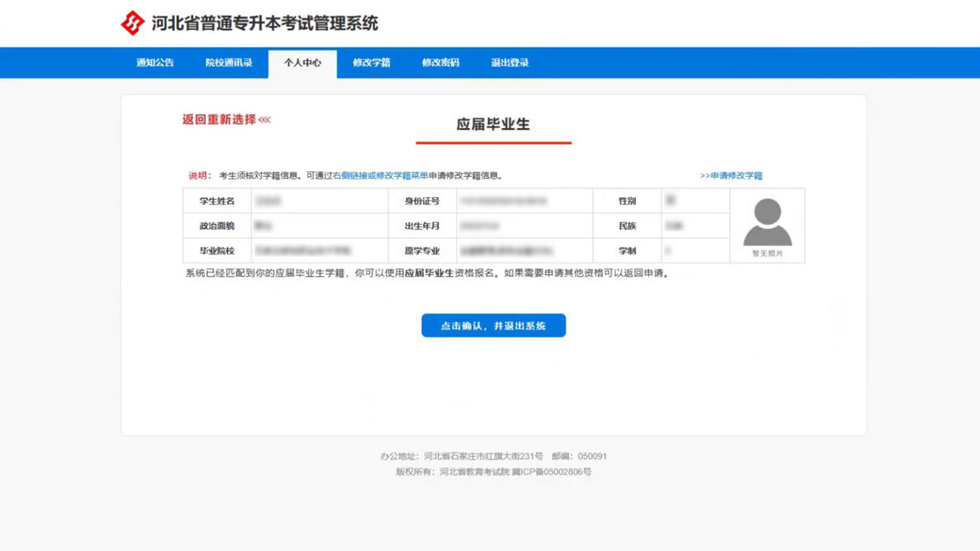This screenshot has width=980, height=551.
Task: Click 退出登录 to log out
Action: 509,63
